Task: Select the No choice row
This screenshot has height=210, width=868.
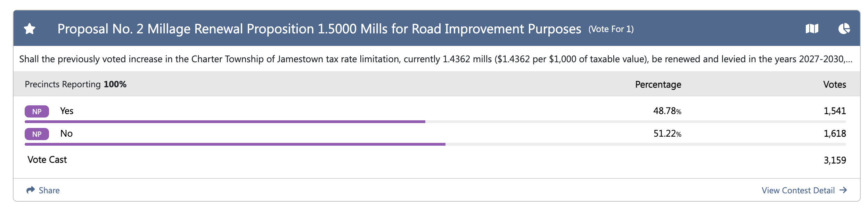Action: point(435,134)
